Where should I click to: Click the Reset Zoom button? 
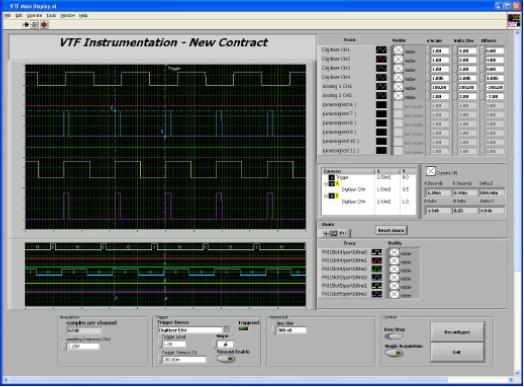pos(391,230)
